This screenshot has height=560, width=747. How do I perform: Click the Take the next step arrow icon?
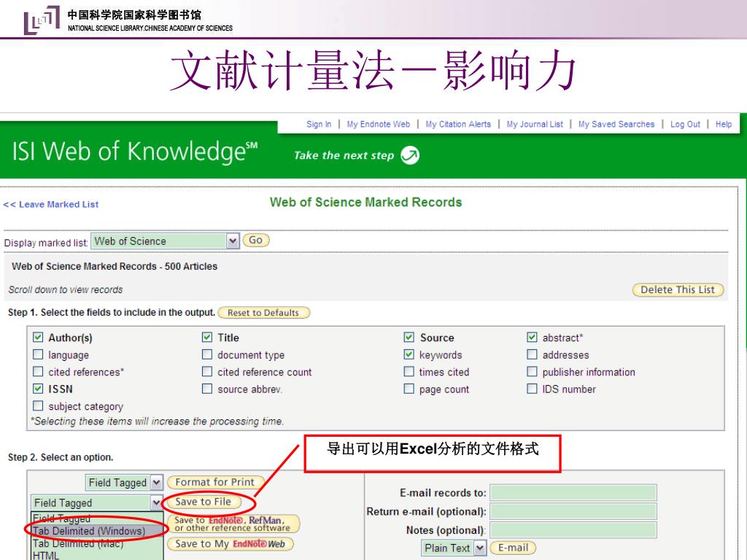(x=410, y=155)
